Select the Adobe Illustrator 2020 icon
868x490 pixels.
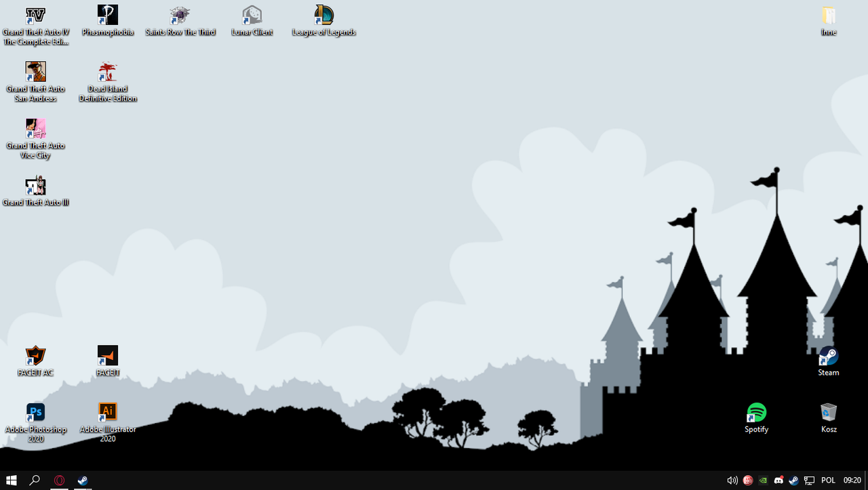(108, 423)
